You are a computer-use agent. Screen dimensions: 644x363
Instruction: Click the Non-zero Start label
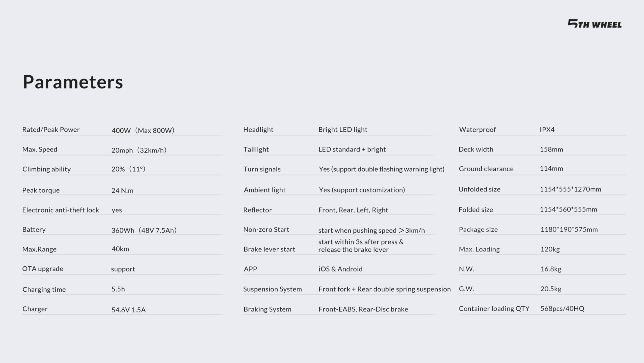pos(266,230)
